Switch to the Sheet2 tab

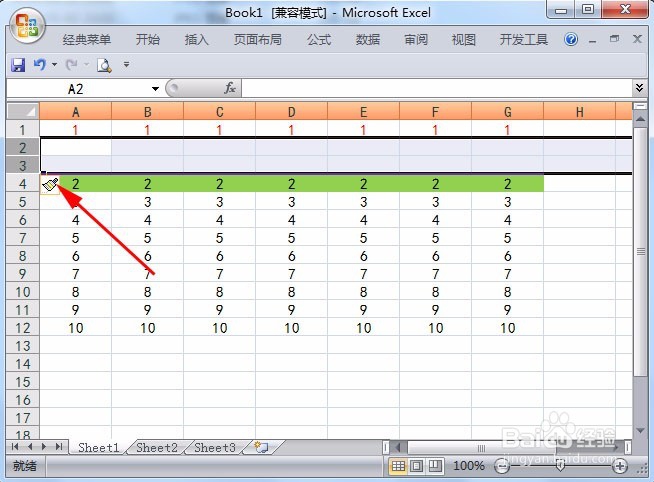pos(156,447)
